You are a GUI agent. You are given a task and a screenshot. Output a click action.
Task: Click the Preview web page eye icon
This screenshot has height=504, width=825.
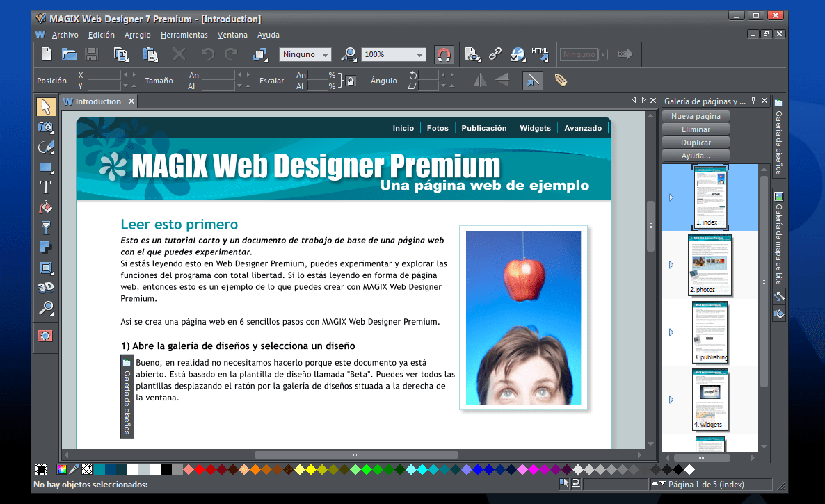(x=472, y=54)
